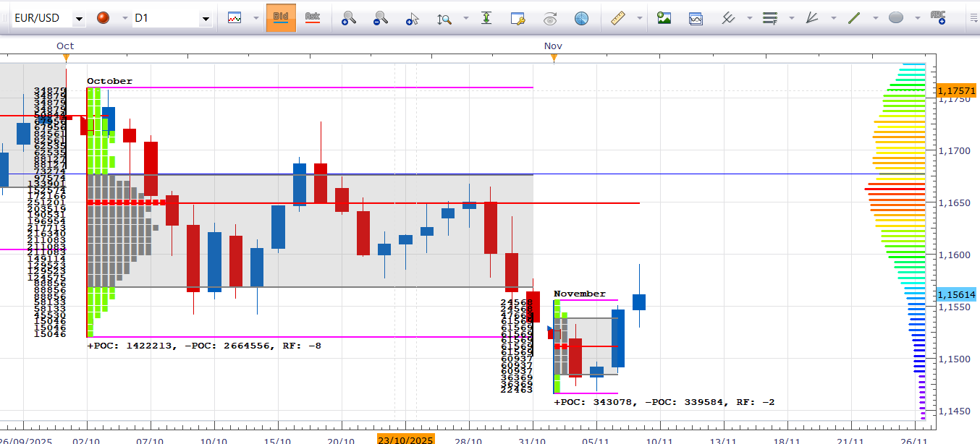Select the green trend line tool
Viewport: 980px width, 444px height.
pyautogui.click(x=854, y=18)
